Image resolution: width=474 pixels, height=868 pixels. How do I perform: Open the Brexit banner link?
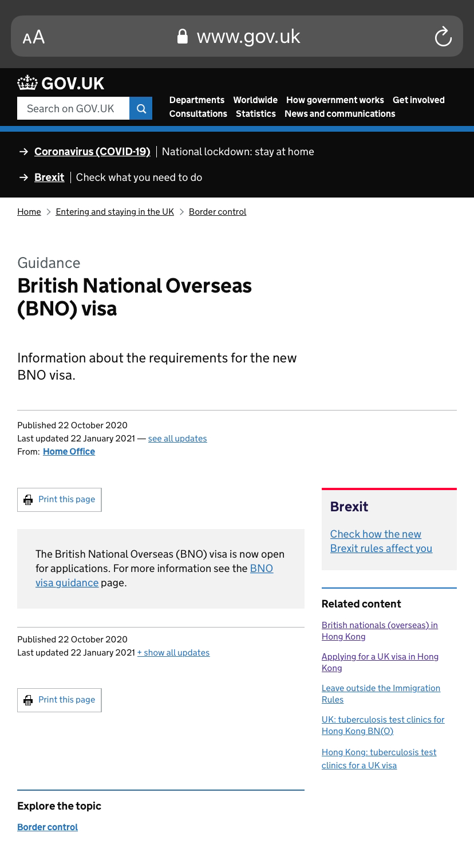[x=49, y=177]
